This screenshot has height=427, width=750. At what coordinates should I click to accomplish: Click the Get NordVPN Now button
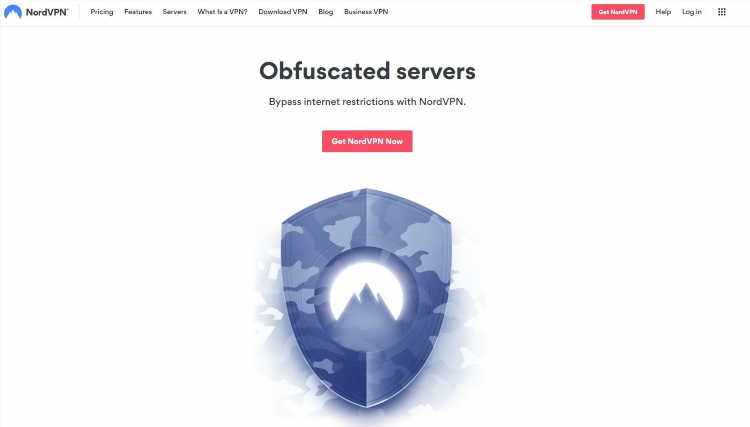(367, 141)
